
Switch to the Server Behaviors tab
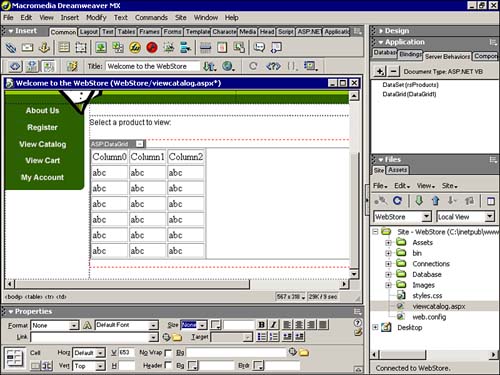447,57
